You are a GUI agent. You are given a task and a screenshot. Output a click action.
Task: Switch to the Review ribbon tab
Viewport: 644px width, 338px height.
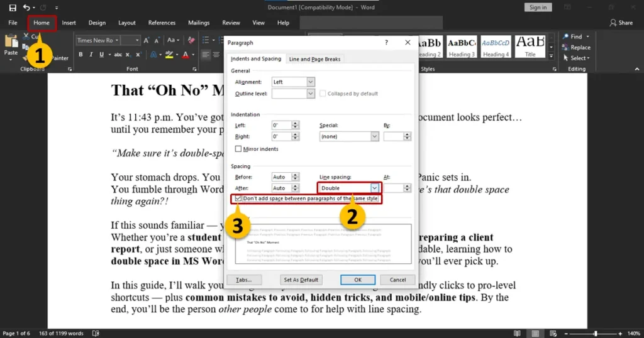tap(231, 23)
